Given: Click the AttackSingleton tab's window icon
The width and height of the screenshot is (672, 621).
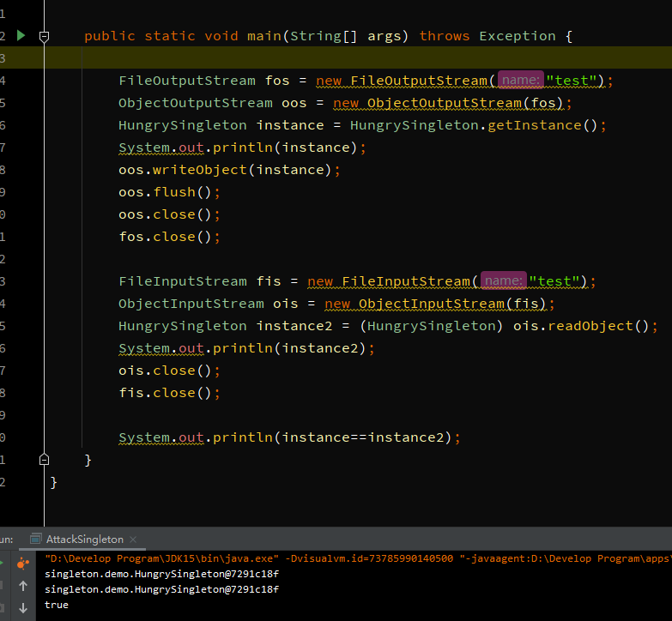Looking at the screenshot, I should 36,539.
